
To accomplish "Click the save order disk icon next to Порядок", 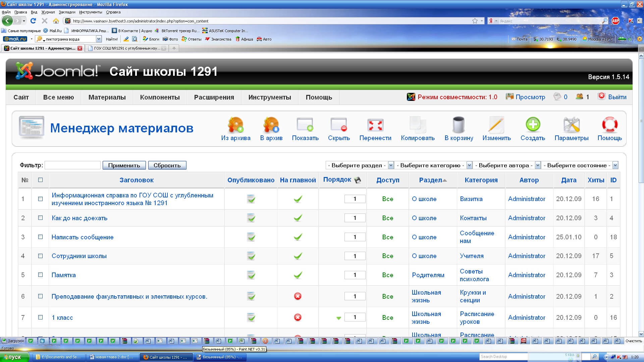I will pyautogui.click(x=358, y=180).
